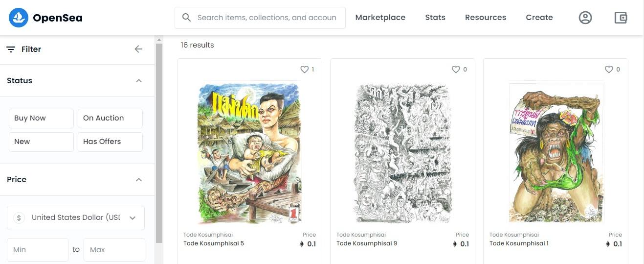The height and width of the screenshot is (264, 644).
Task: Click the search magnifier icon
Action: click(x=186, y=18)
